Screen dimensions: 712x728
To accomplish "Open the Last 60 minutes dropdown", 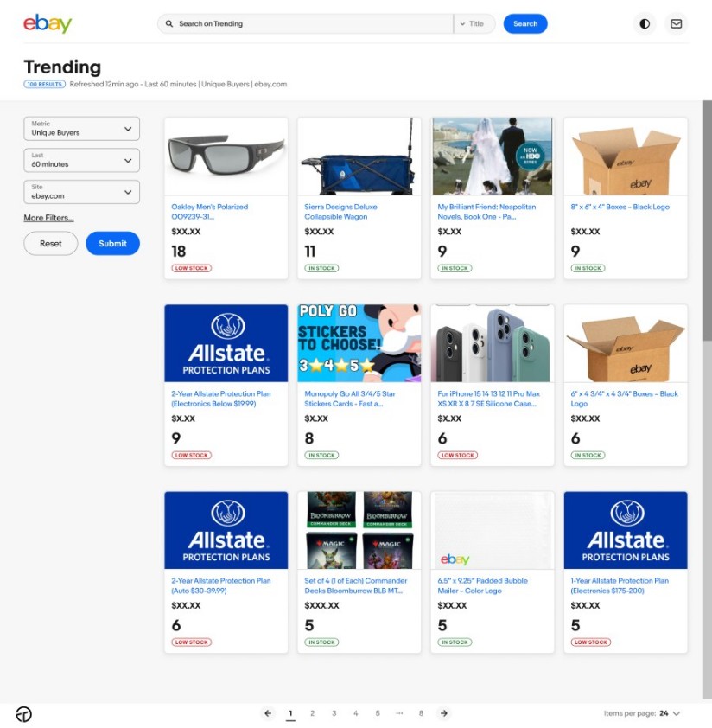I will tap(82, 160).
